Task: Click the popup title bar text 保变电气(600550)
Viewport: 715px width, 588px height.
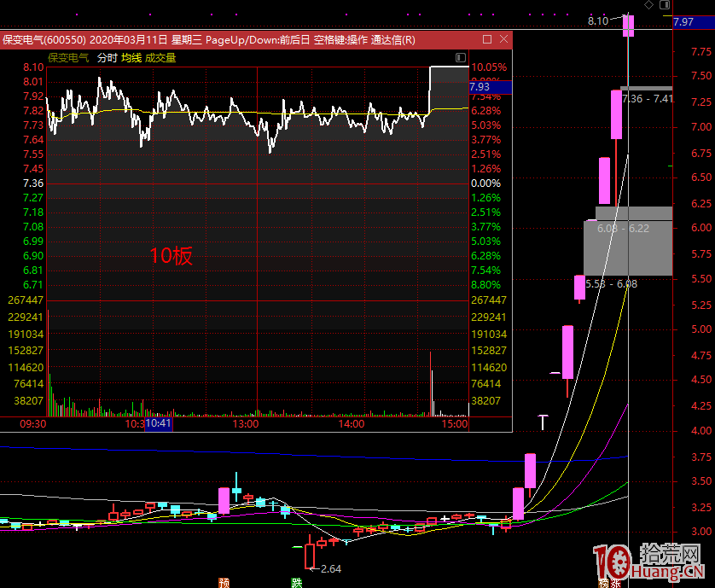Action: coord(44,40)
